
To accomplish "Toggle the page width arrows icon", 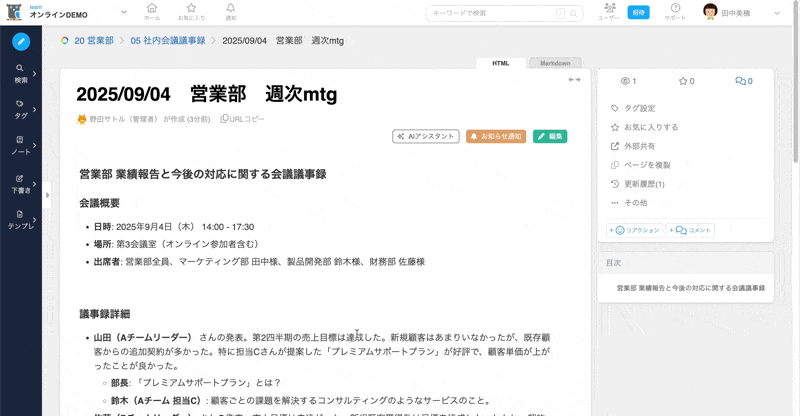I will point(574,80).
